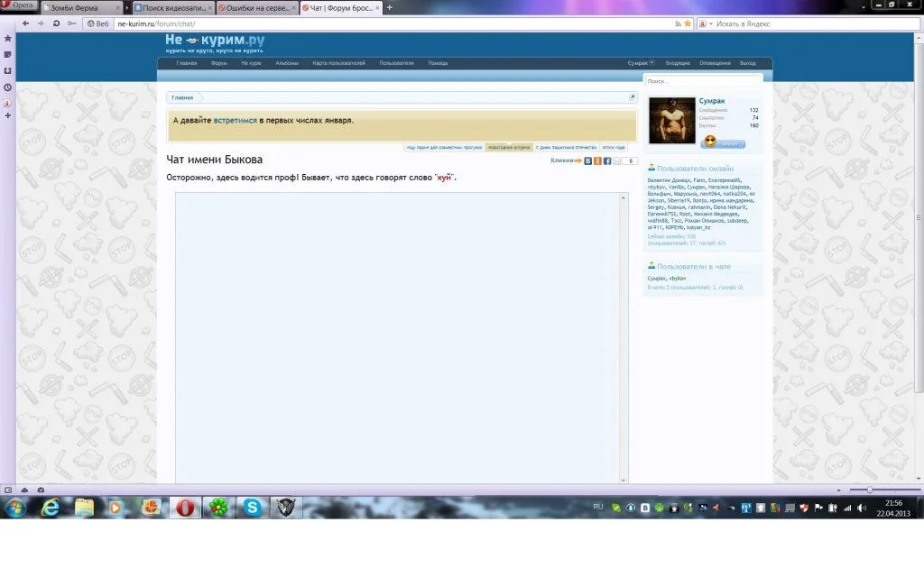Open Карта пользователей in the navigation
The height and width of the screenshot is (568, 924).
tap(339, 63)
